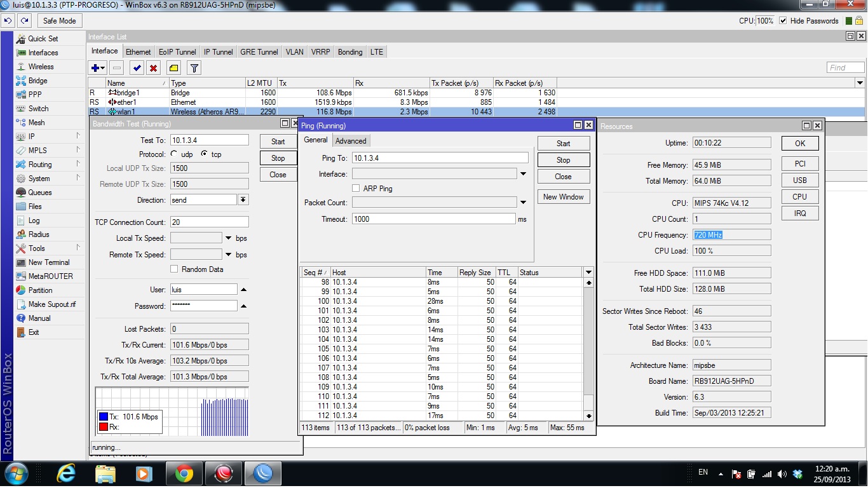
Task: Click the Ping Timeout field
Action: tap(434, 219)
